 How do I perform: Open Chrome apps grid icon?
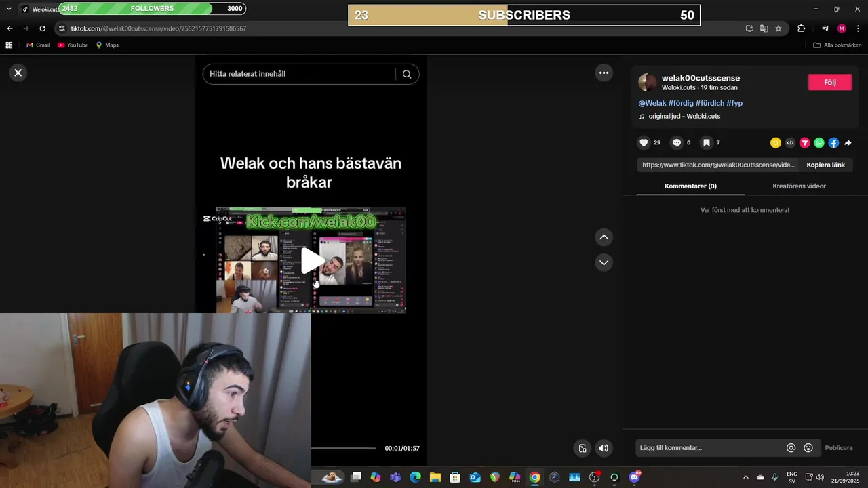coord(9,45)
